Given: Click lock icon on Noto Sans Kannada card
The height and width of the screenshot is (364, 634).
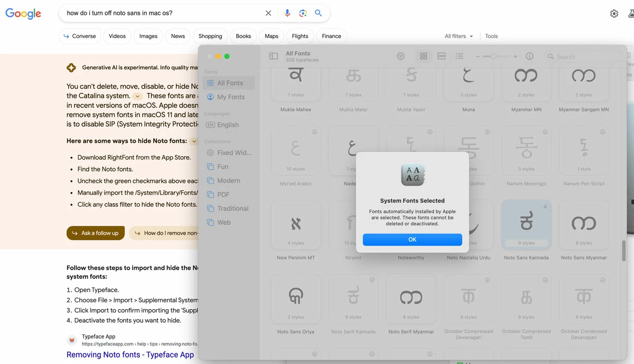Looking at the screenshot, I should [x=545, y=206].
